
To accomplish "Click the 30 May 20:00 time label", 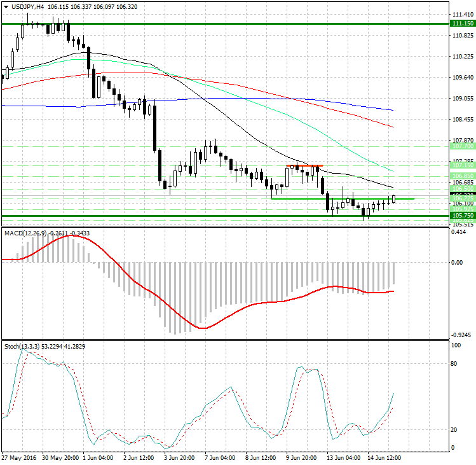I will [60, 458].
